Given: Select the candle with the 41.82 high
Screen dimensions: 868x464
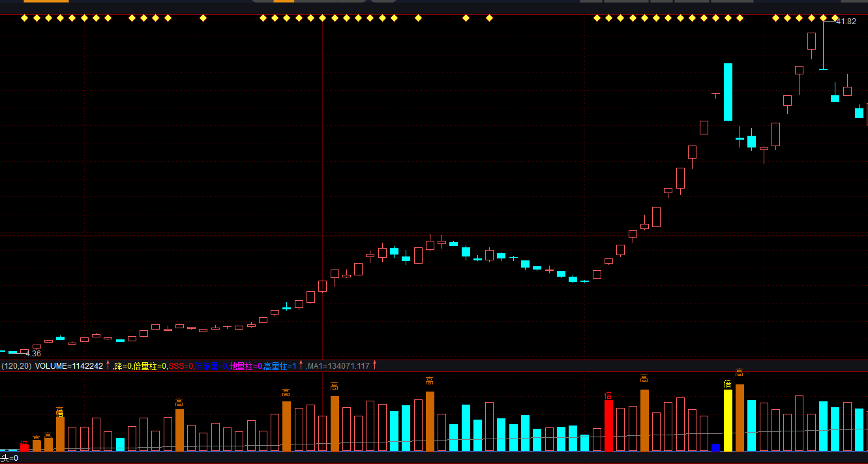Looking at the screenshot, I should pyautogui.click(x=824, y=46).
